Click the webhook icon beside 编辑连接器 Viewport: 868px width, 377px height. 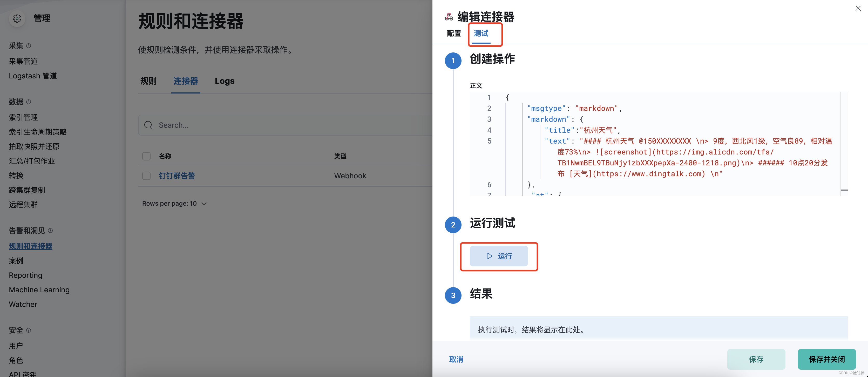(x=449, y=17)
